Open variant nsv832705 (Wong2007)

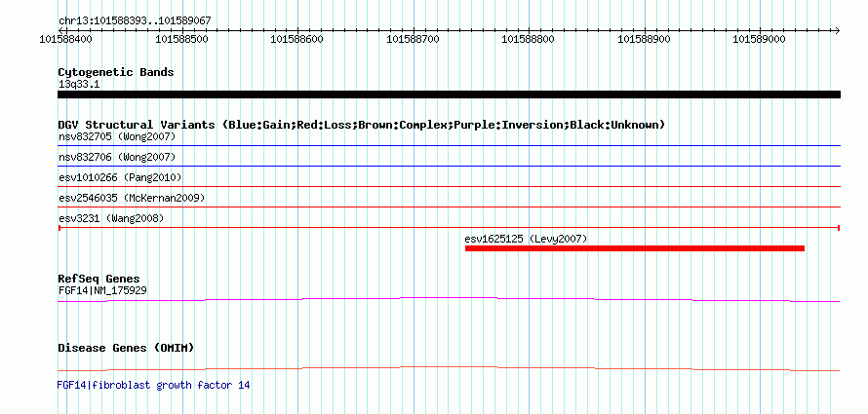(x=117, y=136)
